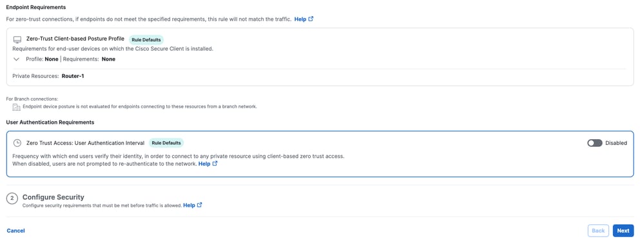Open Help link under Configure Security
The height and width of the screenshot is (241, 644).
[189, 205]
